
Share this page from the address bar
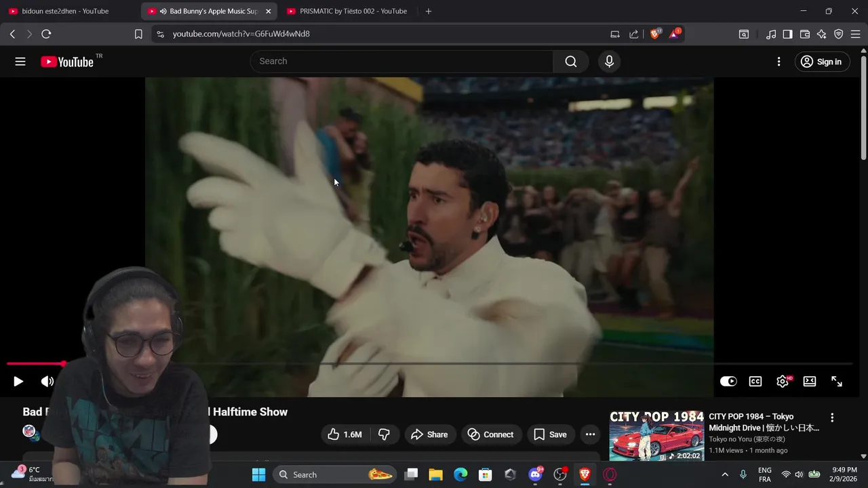point(634,34)
